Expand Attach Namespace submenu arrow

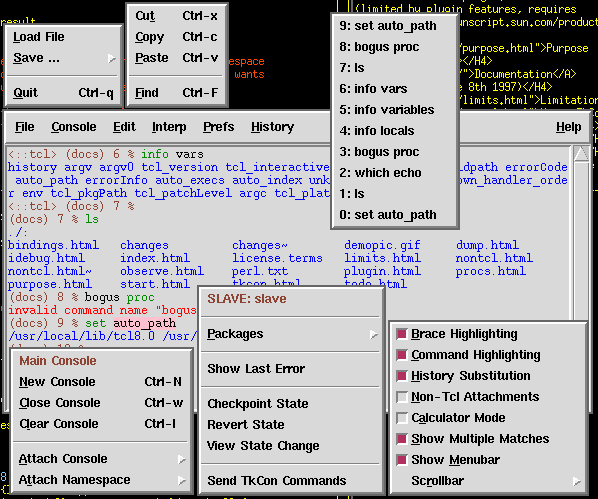pos(182,481)
